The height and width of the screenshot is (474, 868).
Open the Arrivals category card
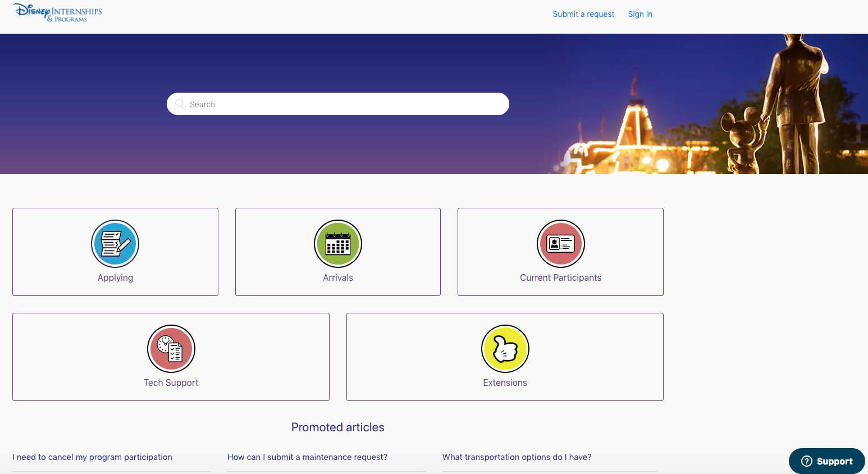click(x=337, y=252)
